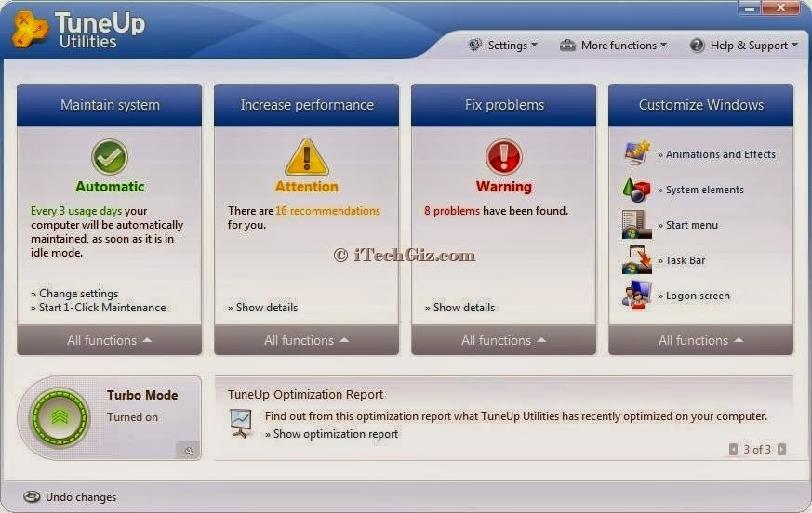
Task: Minimize the TuneUp Utilities window
Action: tap(750, 8)
